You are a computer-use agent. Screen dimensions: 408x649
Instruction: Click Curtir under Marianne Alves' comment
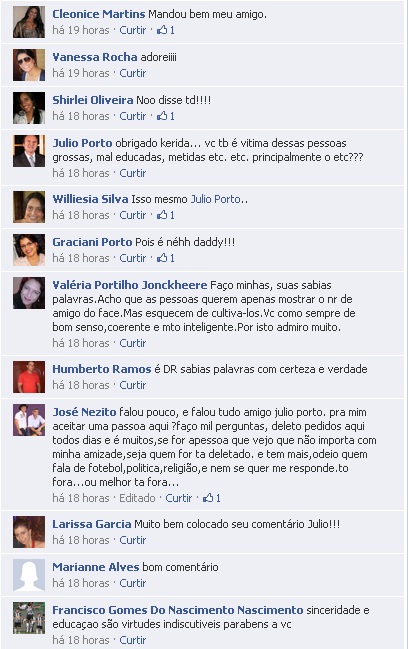(x=133, y=583)
